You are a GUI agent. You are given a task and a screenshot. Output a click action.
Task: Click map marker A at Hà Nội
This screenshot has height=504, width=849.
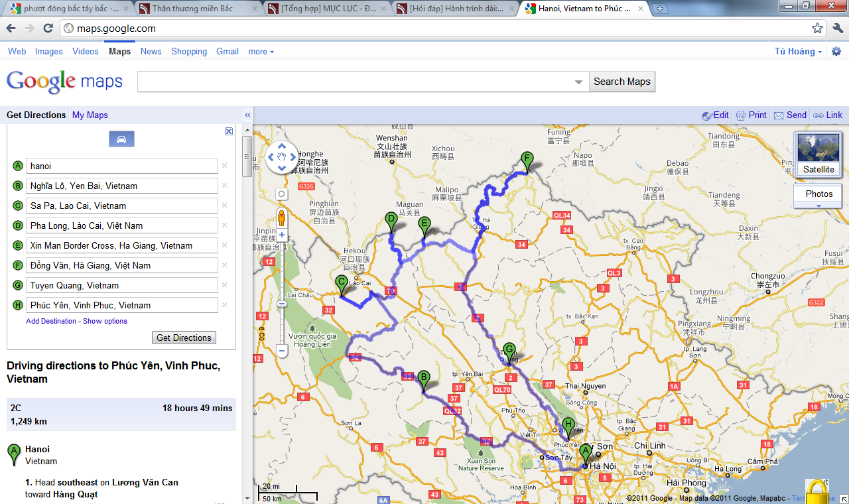pos(585,454)
